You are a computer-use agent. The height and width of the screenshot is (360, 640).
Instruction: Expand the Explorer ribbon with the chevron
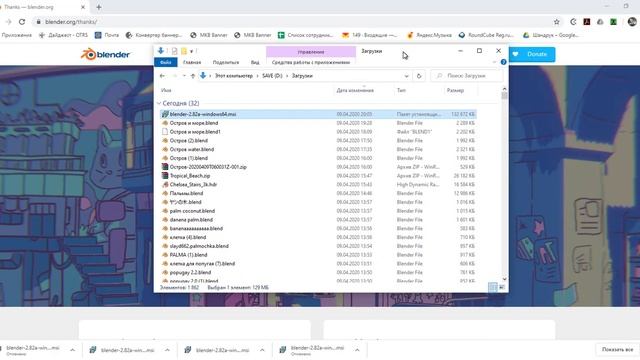pos(494,62)
